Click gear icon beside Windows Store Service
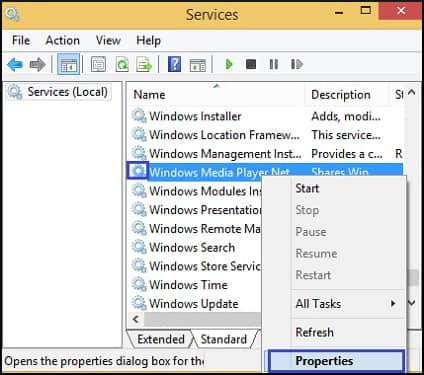This screenshot has height=375, width=424. click(139, 266)
